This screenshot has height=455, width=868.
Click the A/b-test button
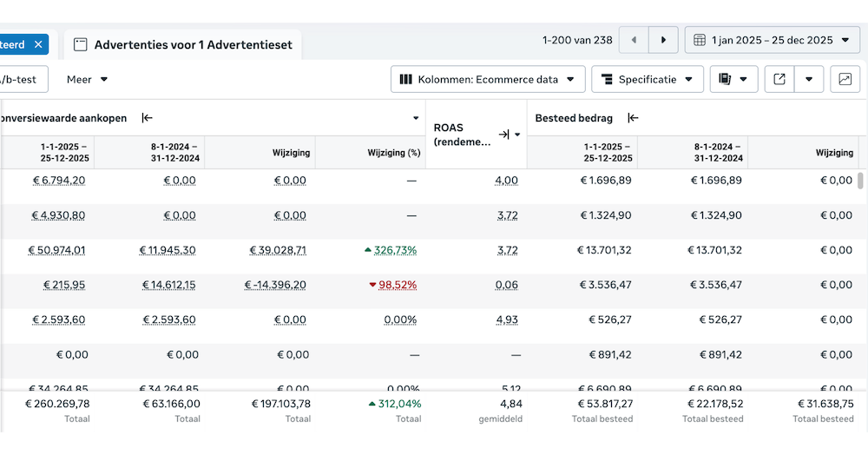[x=21, y=79]
